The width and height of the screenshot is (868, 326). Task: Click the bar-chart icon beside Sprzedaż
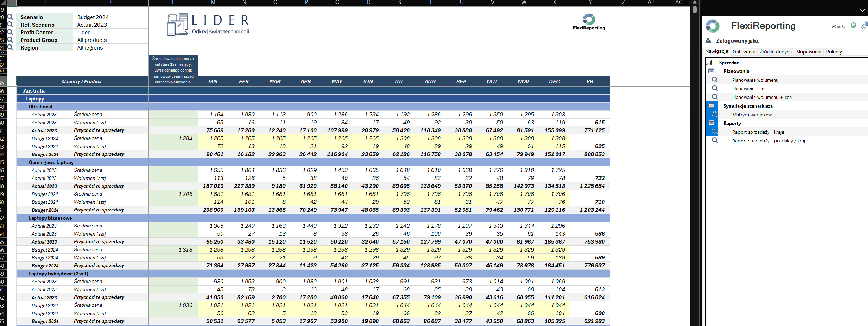click(709, 63)
